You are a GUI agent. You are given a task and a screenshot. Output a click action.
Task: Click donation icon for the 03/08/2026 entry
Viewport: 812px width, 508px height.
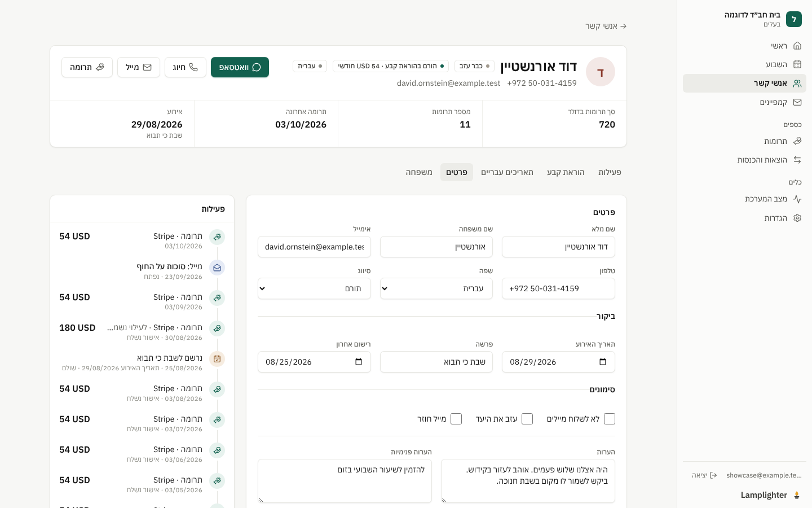[x=217, y=389]
